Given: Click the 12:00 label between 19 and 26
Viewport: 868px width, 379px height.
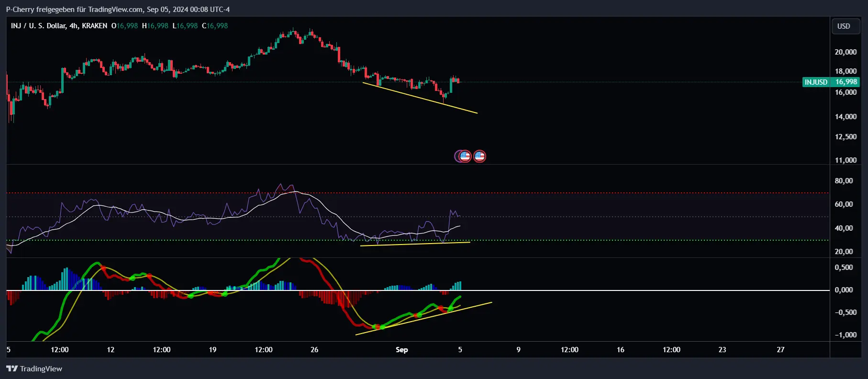Looking at the screenshot, I should (x=264, y=350).
